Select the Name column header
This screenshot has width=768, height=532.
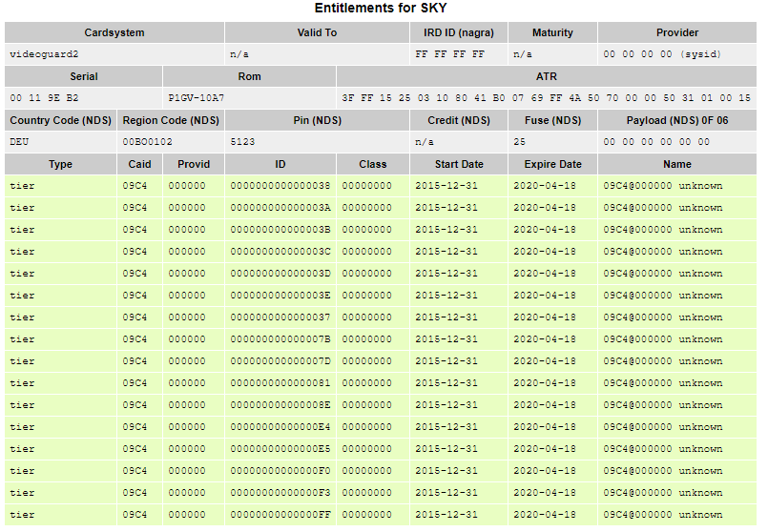point(677,164)
